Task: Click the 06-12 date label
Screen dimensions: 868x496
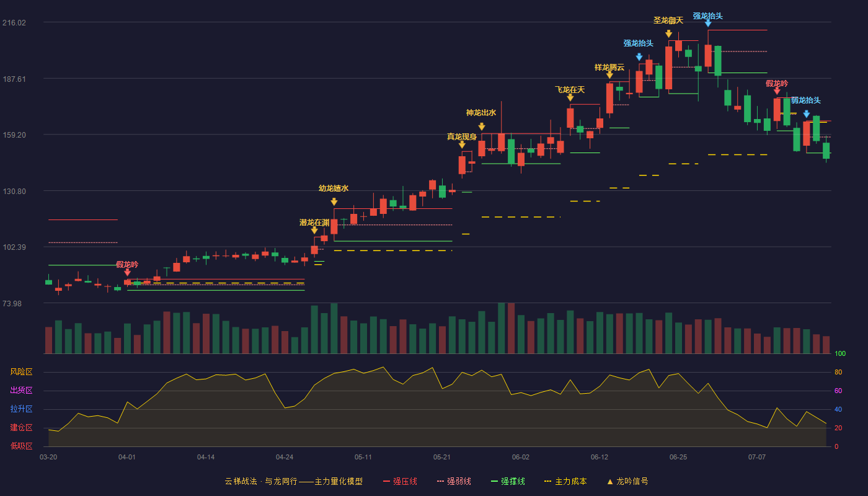Action: 600,457
